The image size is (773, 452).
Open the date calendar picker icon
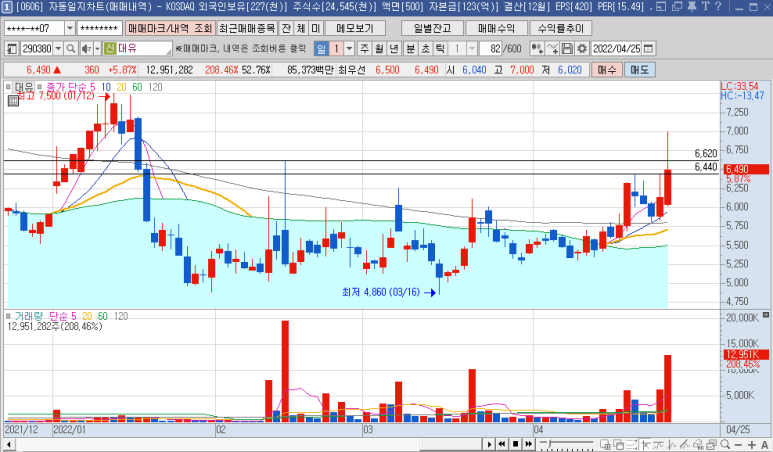(649, 48)
